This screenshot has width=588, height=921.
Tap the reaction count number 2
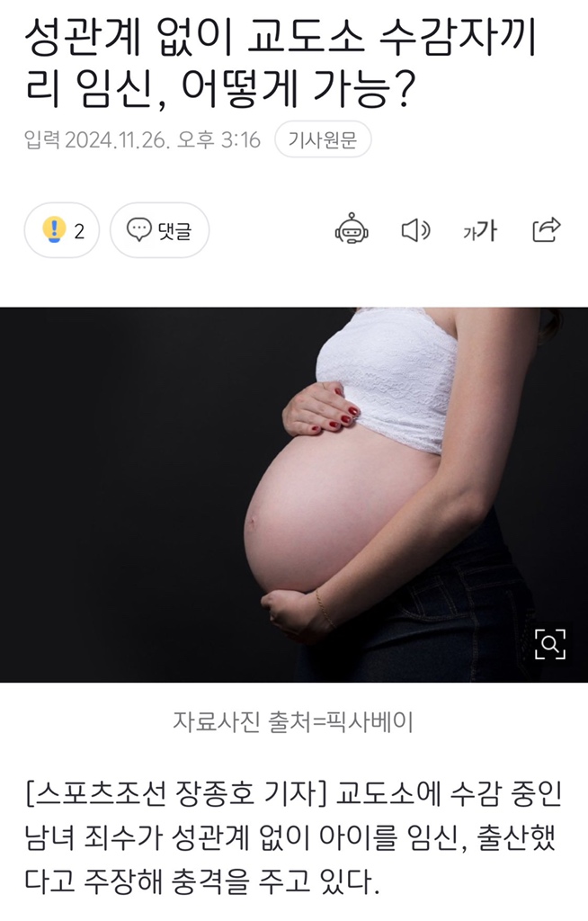pos(79,231)
